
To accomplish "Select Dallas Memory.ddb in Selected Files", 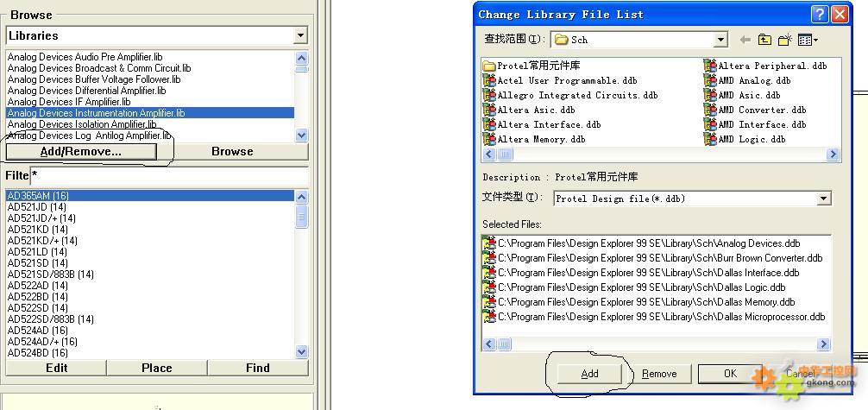I will click(639, 302).
